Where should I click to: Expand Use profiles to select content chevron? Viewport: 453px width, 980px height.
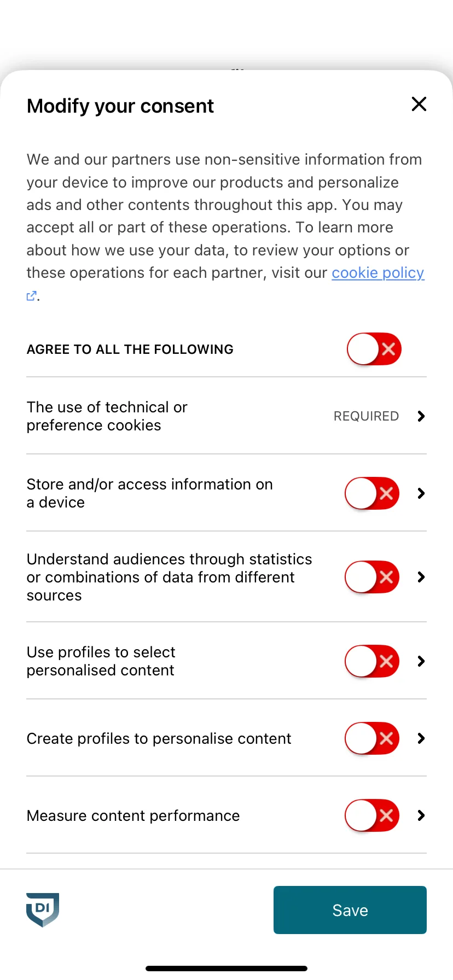(x=421, y=661)
